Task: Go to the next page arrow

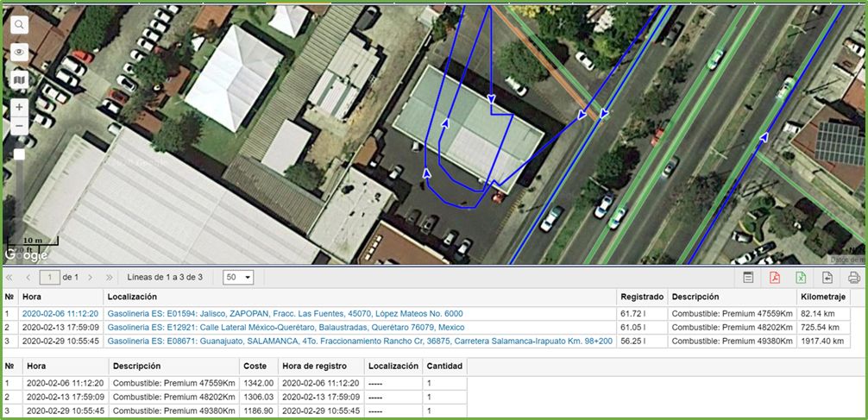Action: (91, 277)
